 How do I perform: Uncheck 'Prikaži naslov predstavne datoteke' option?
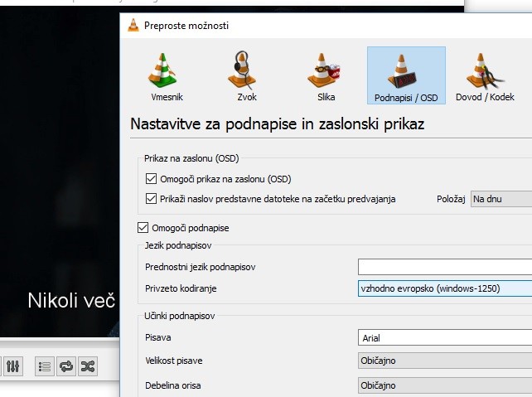point(151,199)
